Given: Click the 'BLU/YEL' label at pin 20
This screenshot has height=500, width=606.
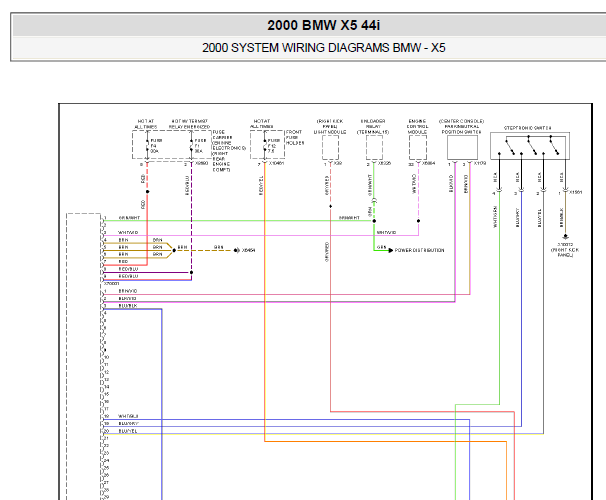Looking at the screenshot, I should pos(128,431).
